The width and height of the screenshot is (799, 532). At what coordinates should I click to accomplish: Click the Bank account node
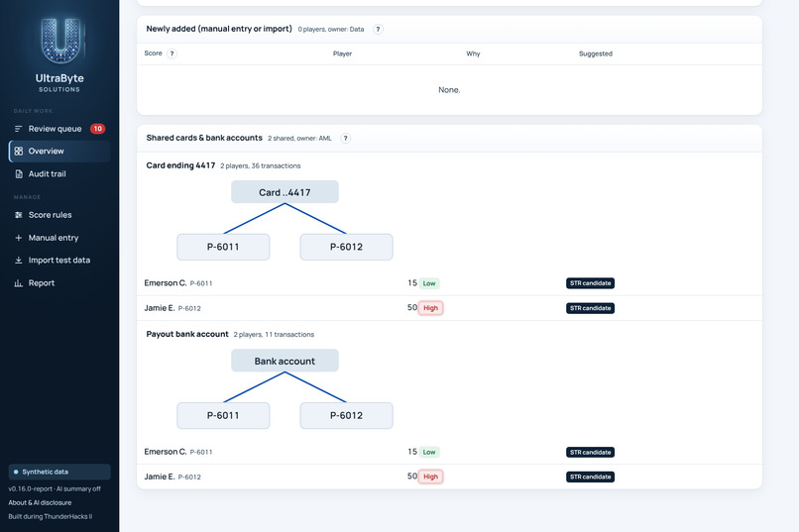click(x=285, y=361)
